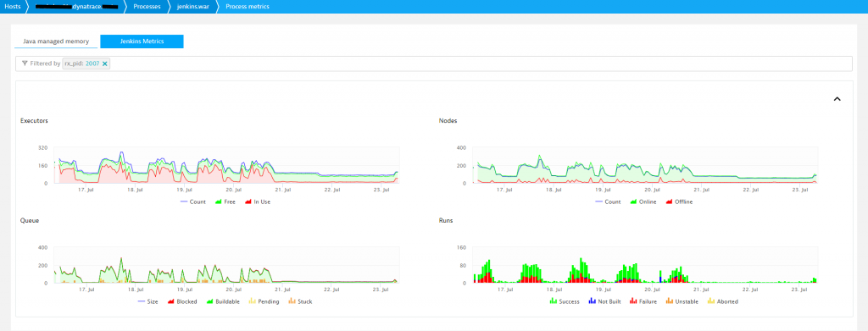Go to the Processes breadcrumb
The height and width of the screenshot is (331, 868).
point(147,6)
